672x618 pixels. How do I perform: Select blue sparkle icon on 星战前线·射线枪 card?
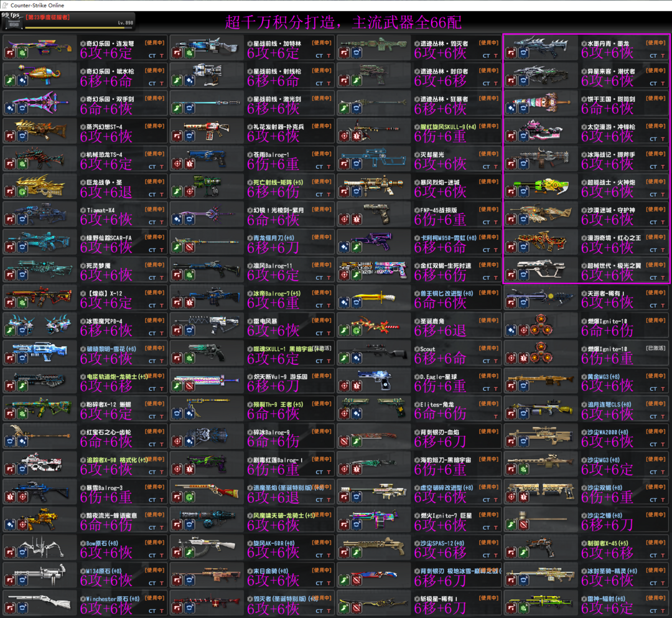pyautogui.click(x=190, y=81)
